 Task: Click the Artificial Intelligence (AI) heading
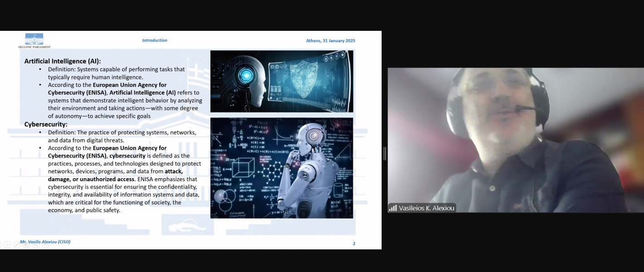click(63, 61)
